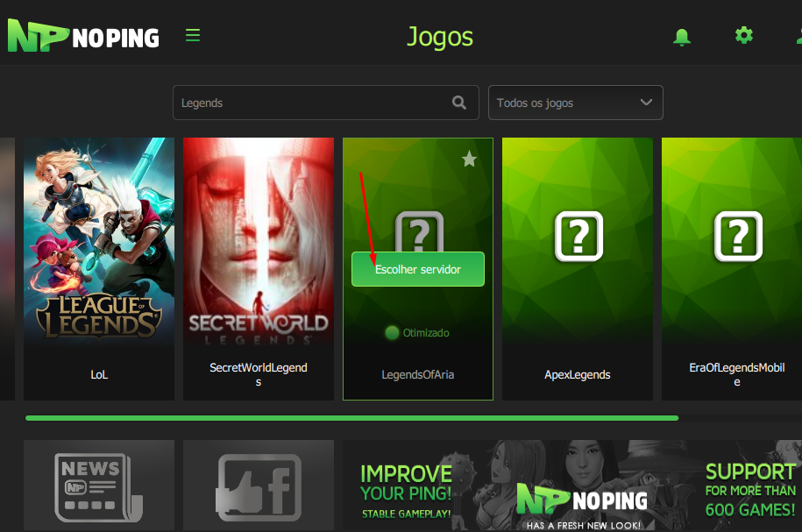
Task: Click the magnifier search icon
Action: (459, 103)
